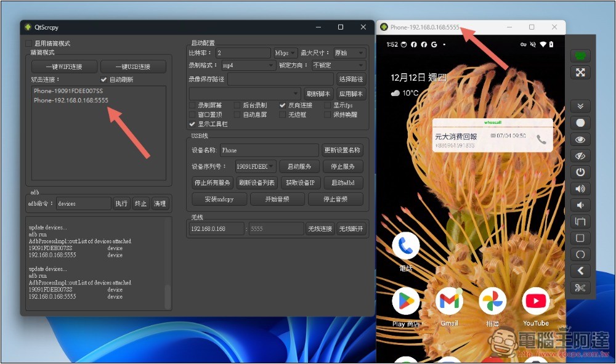
Task: Expand notification panel with double-chevron icon
Action: point(580,107)
